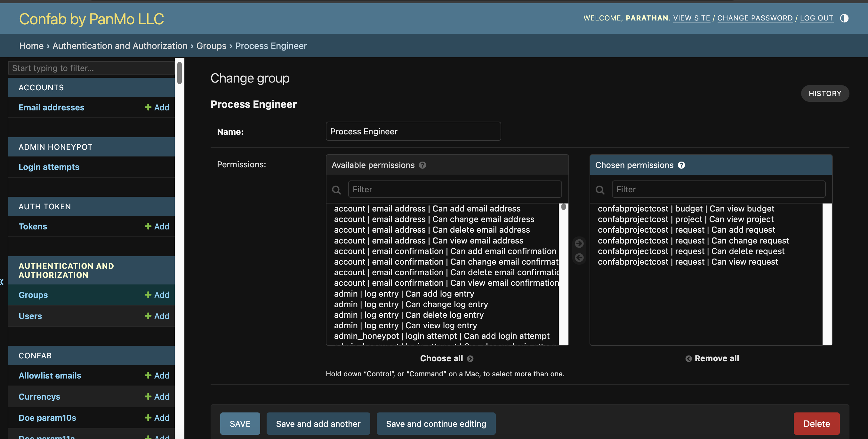Image resolution: width=868 pixels, height=439 pixels.
Task: Open the CHANGE PASSWORD link
Action: pos(755,18)
